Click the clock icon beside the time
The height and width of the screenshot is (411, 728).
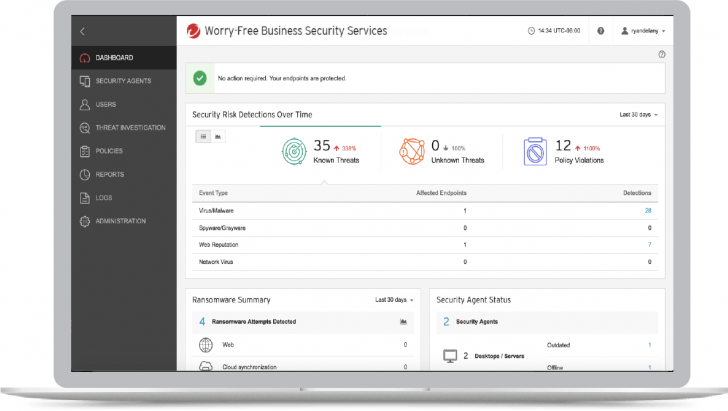(x=531, y=31)
